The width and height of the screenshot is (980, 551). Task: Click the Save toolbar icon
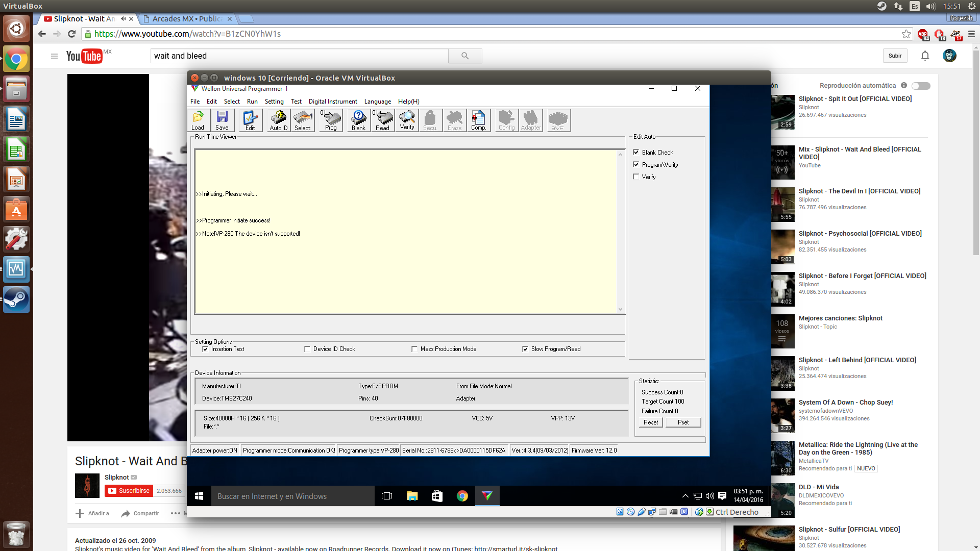(x=222, y=120)
